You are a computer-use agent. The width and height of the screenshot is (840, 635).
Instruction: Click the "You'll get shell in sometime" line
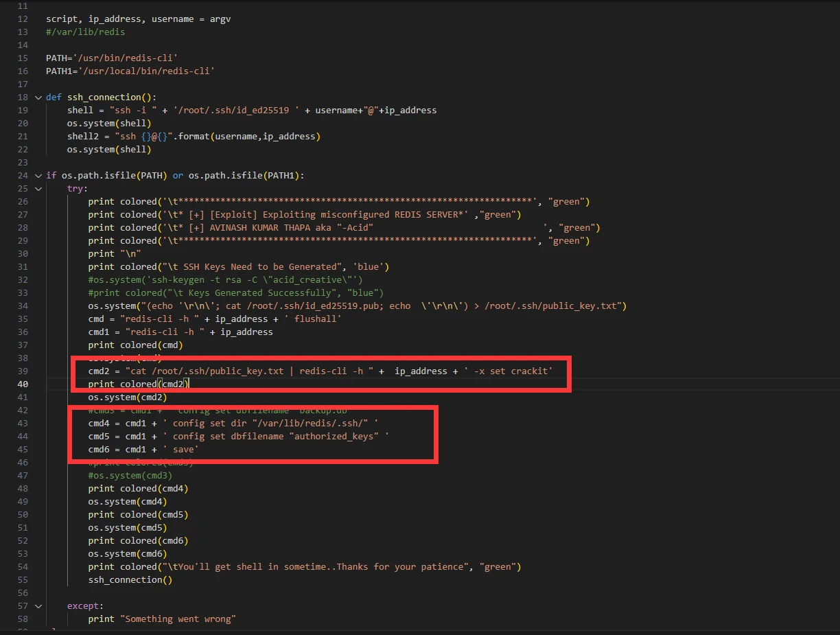pos(305,566)
